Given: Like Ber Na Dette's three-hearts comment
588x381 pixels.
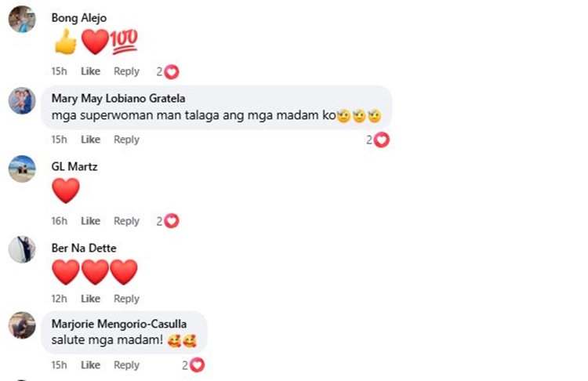Looking at the screenshot, I should 90,299.
